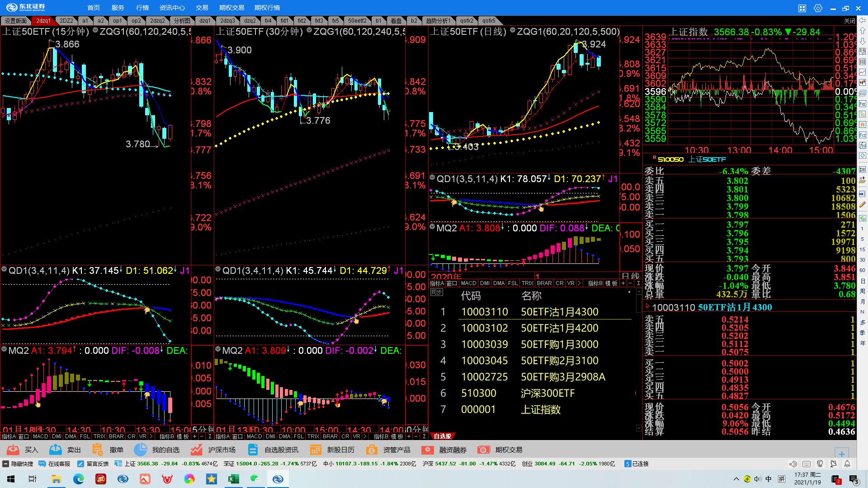The height and width of the screenshot is (488, 868).
Task: Switch to the 趋势分析1 tab
Action: (x=438, y=21)
